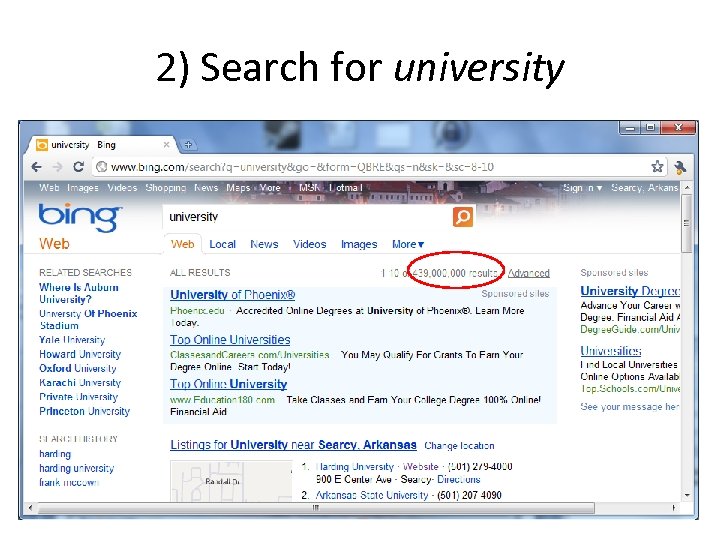
Task: Open Harding University Website link
Action: click(x=420, y=467)
